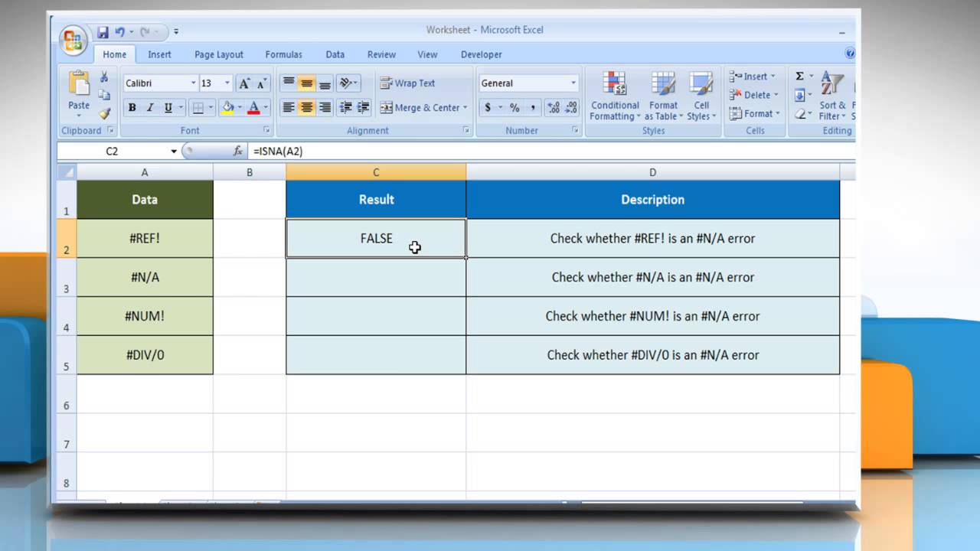Select the Format Painter brush

pos(104,112)
